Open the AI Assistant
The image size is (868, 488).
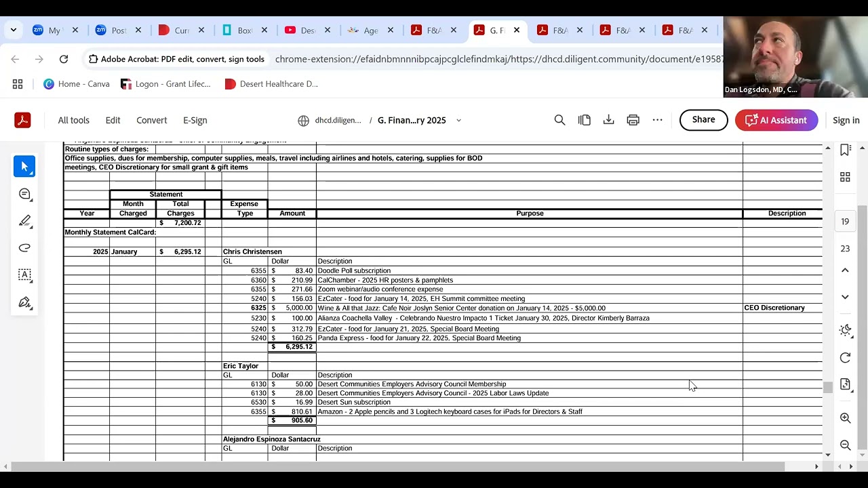(x=776, y=120)
